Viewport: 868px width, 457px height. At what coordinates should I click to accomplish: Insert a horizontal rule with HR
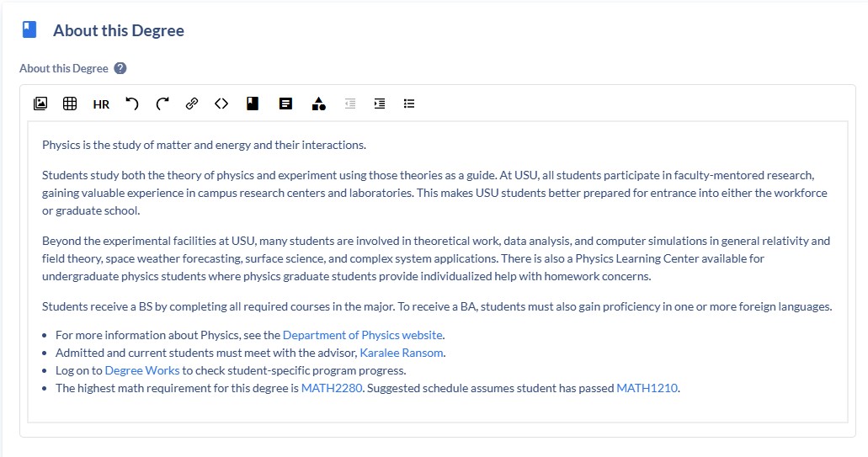[101, 104]
